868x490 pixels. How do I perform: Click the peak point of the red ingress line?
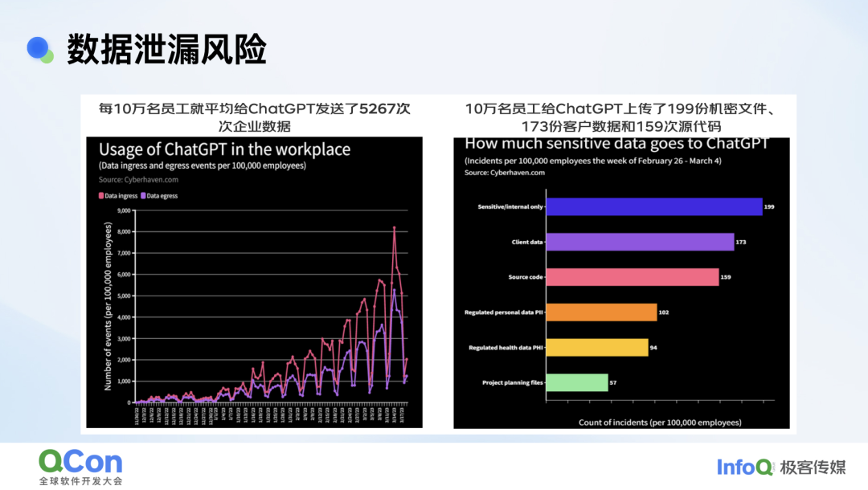click(394, 227)
